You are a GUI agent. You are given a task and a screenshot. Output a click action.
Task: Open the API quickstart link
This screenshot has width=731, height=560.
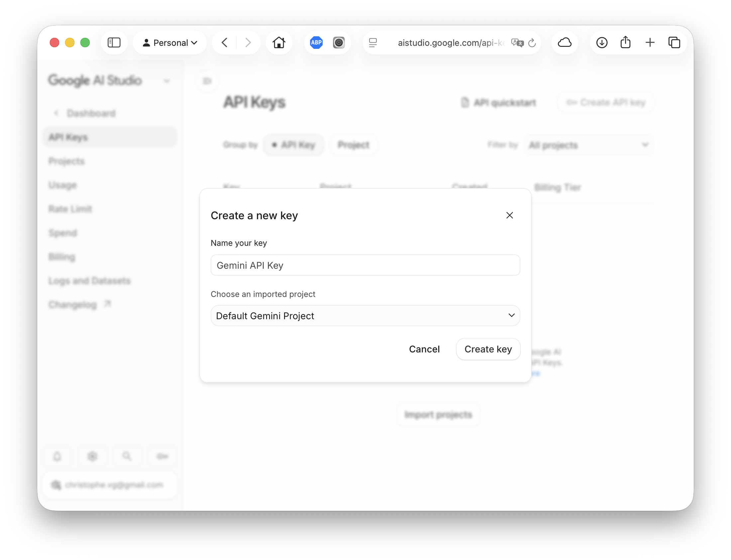coord(498,102)
